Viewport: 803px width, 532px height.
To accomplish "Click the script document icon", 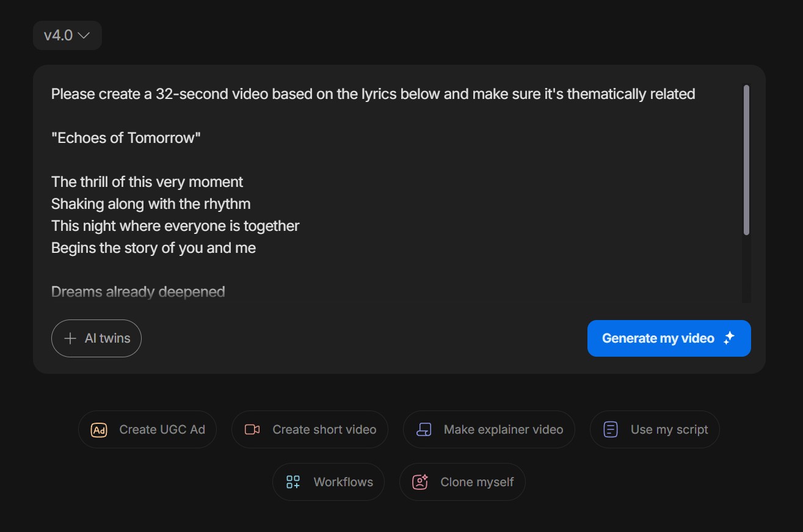I will point(611,430).
